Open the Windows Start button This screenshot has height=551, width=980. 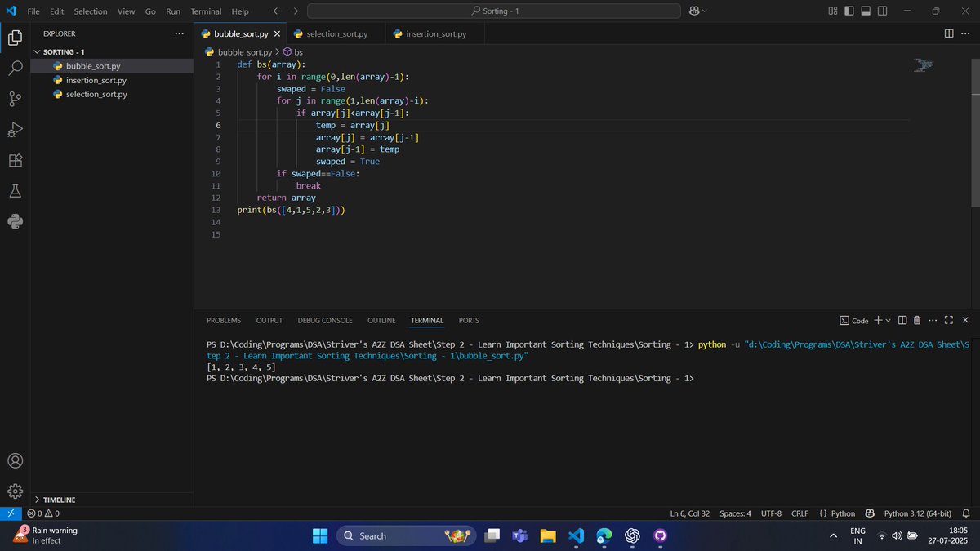(x=320, y=535)
